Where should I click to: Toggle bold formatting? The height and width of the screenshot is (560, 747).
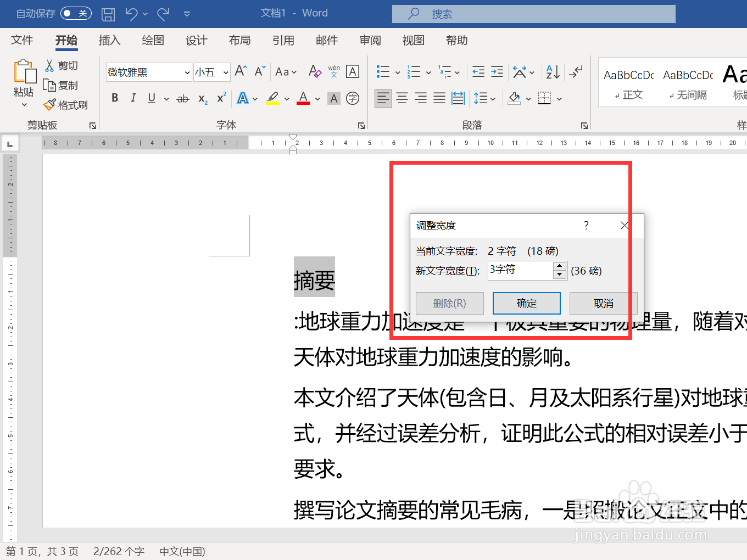click(x=115, y=98)
